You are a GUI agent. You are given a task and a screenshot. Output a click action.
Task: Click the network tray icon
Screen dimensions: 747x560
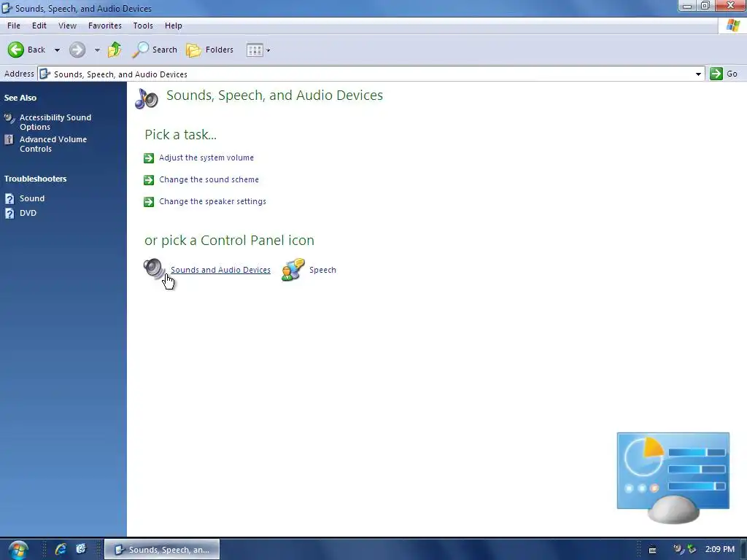coord(692,550)
